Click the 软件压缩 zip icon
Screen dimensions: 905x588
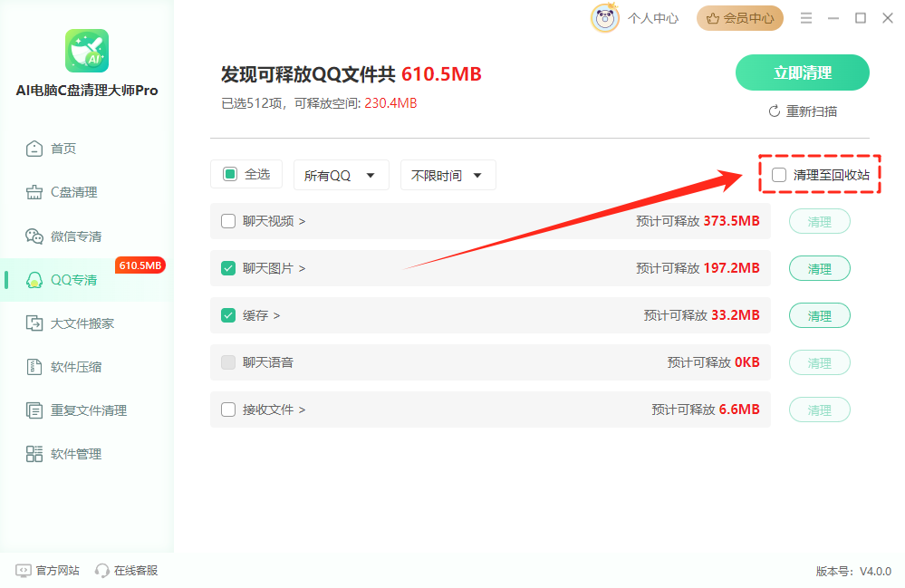[34, 367]
